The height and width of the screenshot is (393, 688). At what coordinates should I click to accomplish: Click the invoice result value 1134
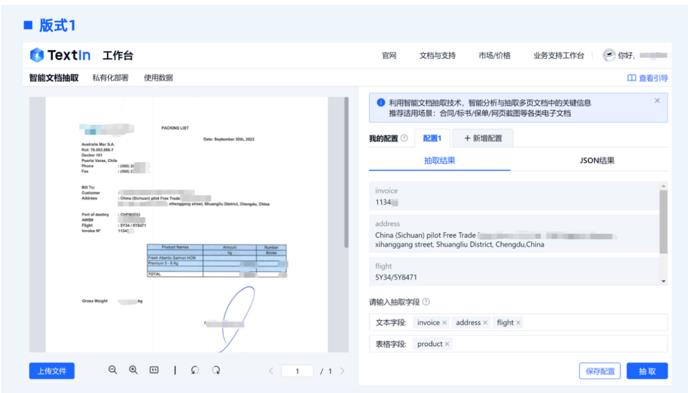pos(387,202)
